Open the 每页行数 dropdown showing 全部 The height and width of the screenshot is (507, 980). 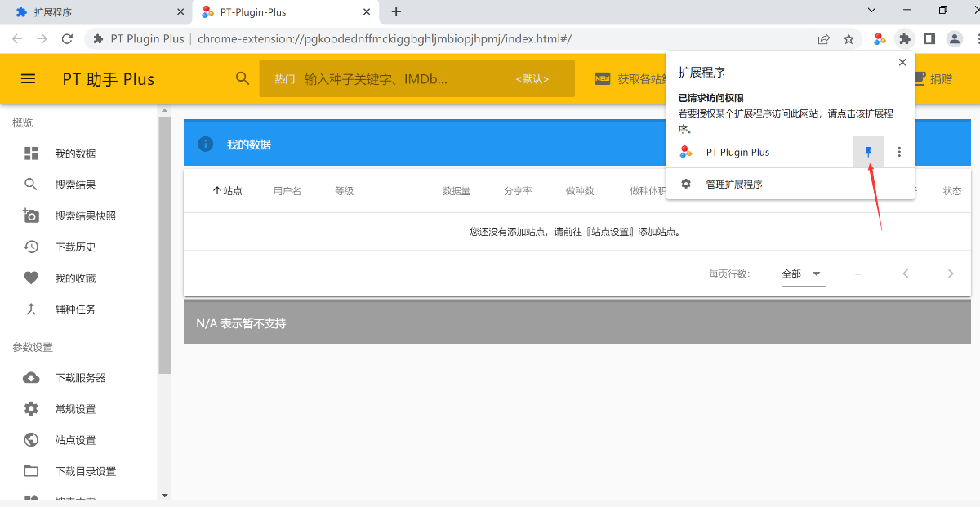pyautogui.click(x=803, y=274)
